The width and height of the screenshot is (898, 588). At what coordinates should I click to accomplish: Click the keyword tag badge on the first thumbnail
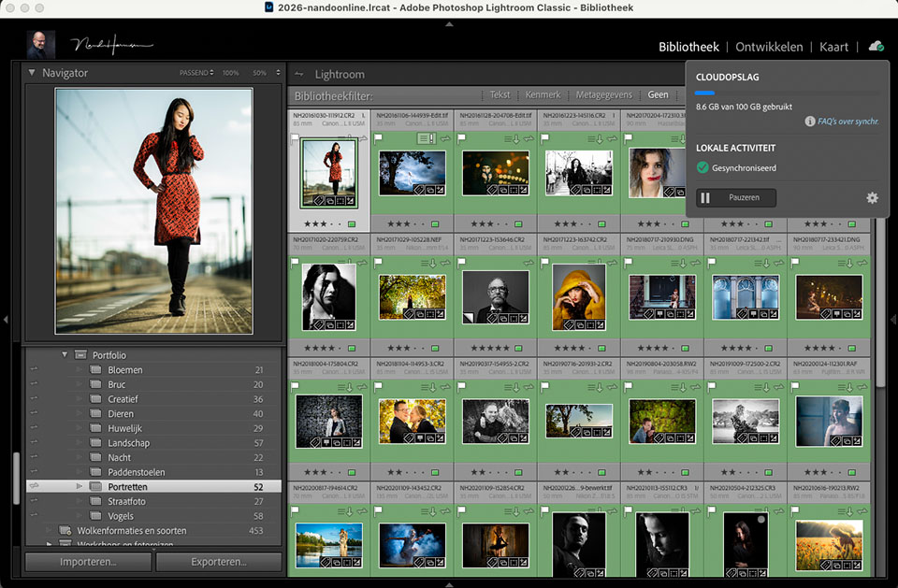coord(318,200)
